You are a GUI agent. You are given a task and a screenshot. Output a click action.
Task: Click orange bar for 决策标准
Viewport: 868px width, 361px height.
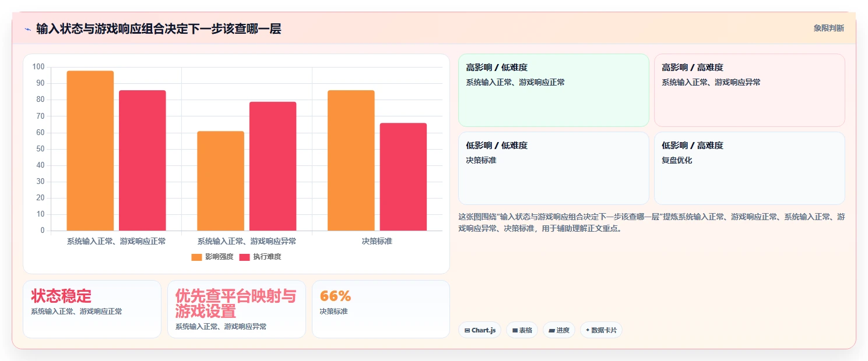(351, 161)
